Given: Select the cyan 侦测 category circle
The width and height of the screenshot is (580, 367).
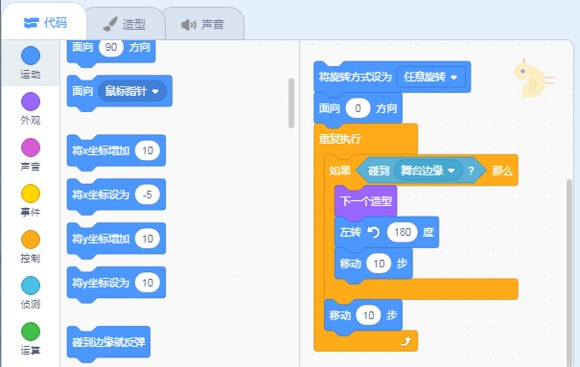Looking at the screenshot, I should tap(30, 285).
